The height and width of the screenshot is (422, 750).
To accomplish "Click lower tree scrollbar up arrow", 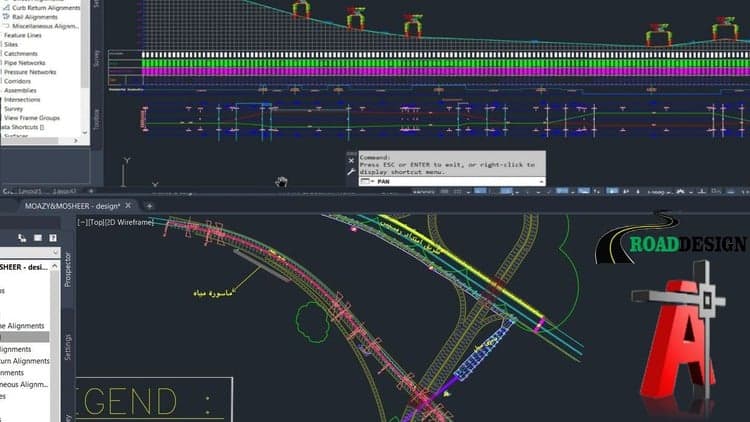I will 55,266.
